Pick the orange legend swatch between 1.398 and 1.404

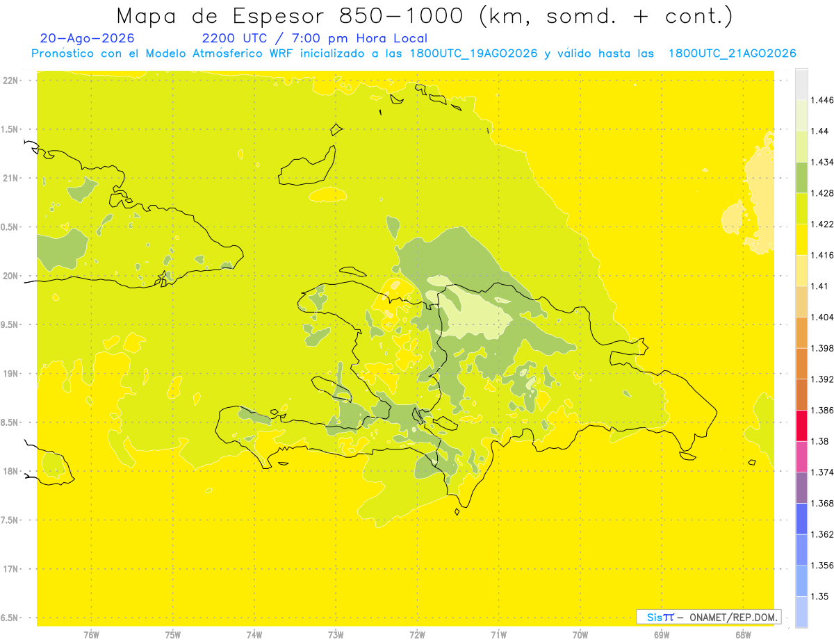(x=801, y=333)
